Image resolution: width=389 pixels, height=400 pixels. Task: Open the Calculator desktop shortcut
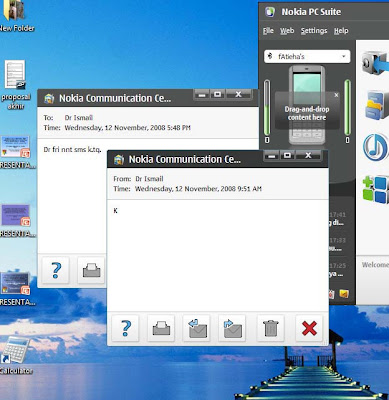click(16, 355)
